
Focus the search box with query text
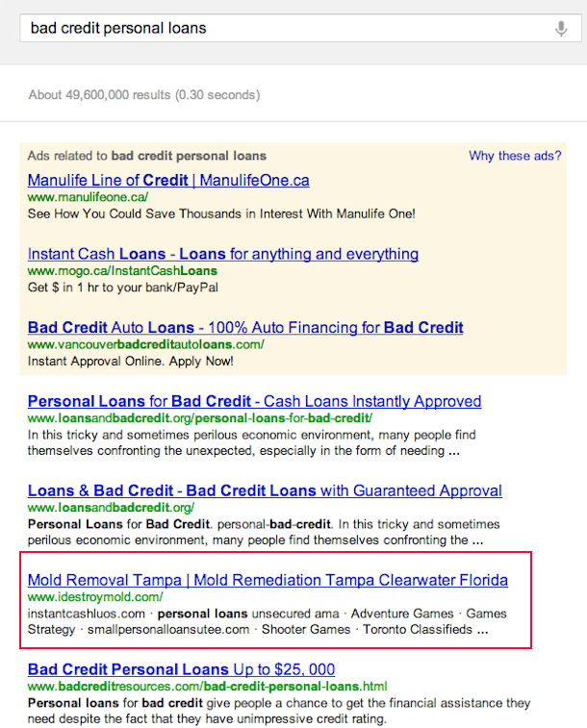300,28
